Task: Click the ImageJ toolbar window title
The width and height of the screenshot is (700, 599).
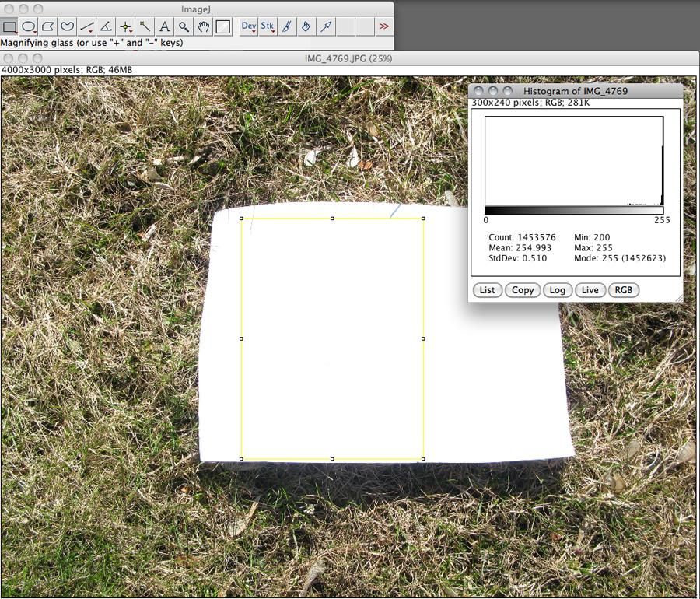Action: [x=197, y=9]
